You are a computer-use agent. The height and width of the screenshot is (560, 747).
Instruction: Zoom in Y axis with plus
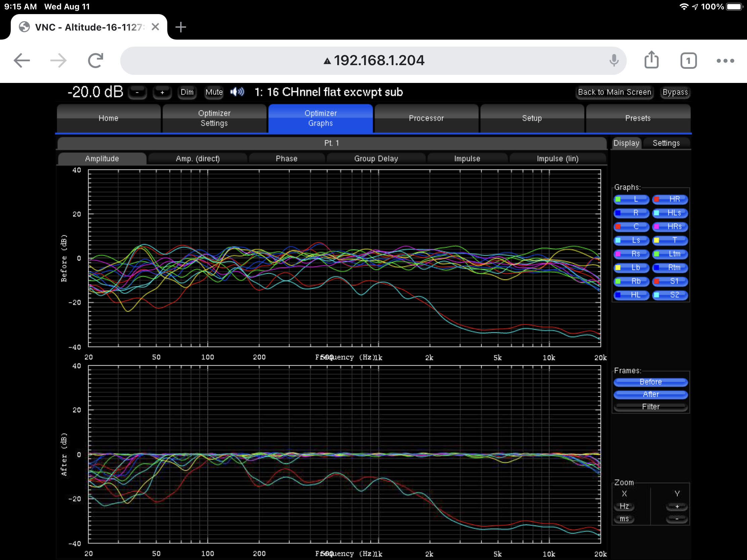tap(677, 507)
